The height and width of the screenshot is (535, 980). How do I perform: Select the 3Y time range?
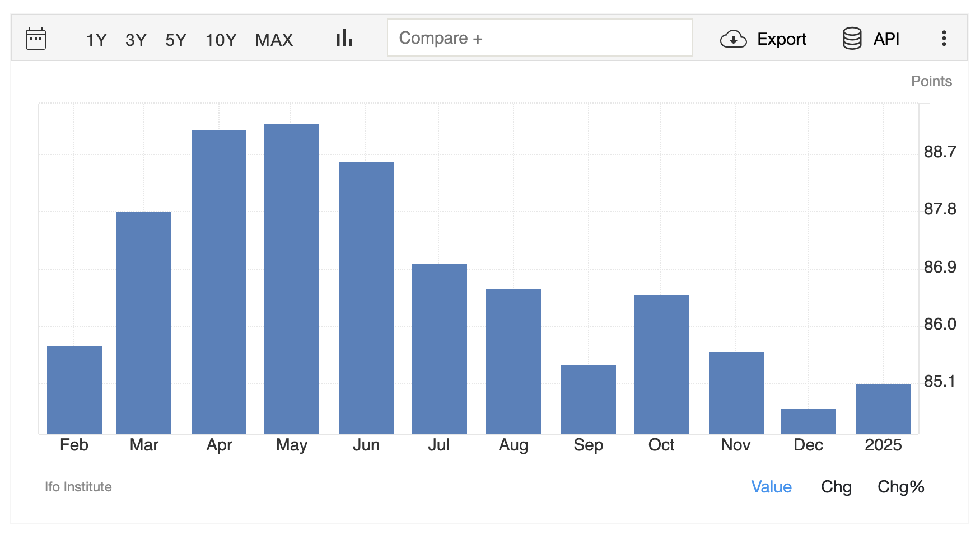point(136,40)
